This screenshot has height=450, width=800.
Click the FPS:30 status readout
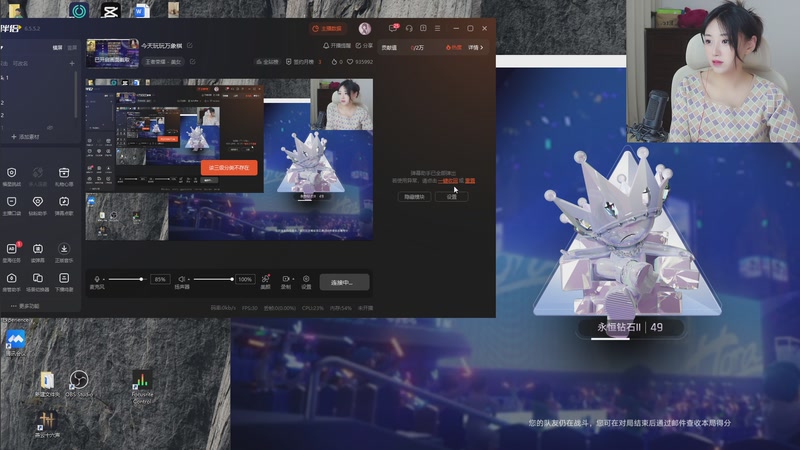pos(249,308)
